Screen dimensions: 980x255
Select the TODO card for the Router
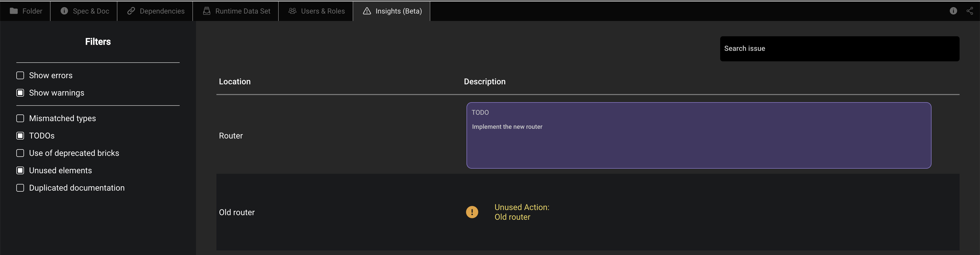(x=699, y=135)
